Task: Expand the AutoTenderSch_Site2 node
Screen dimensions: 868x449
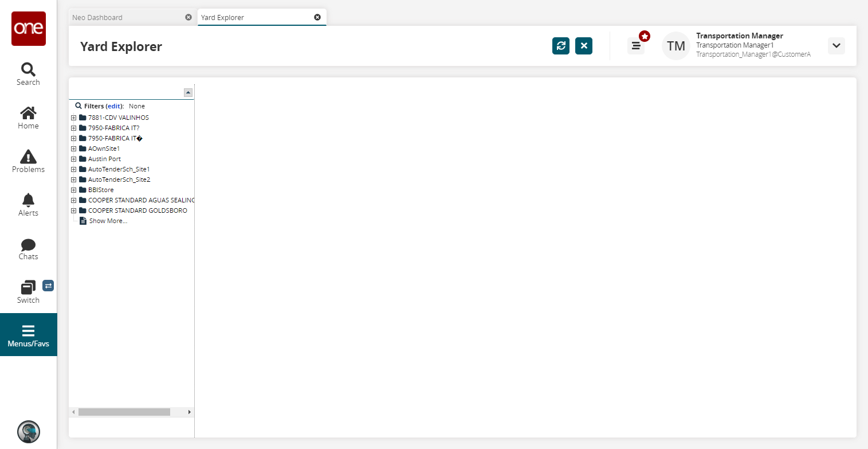Action: click(x=73, y=179)
